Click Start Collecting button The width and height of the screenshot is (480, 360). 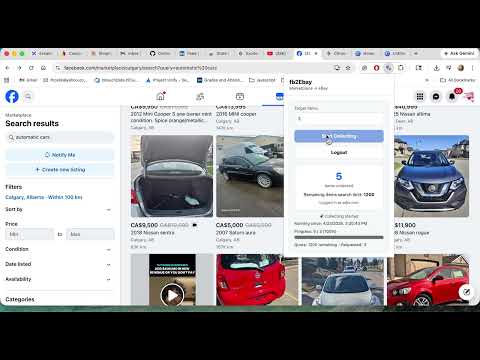(339, 136)
